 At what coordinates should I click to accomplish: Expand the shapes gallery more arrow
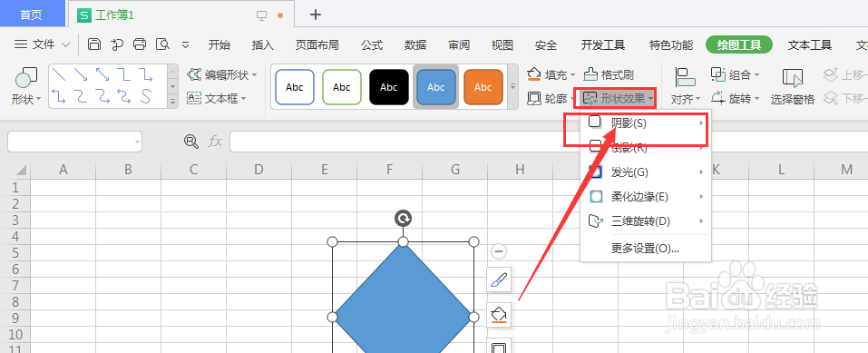point(172,102)
